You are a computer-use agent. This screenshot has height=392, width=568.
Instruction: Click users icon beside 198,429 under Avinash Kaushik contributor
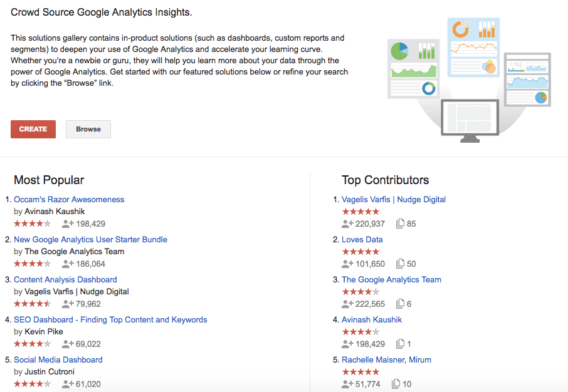347,344
